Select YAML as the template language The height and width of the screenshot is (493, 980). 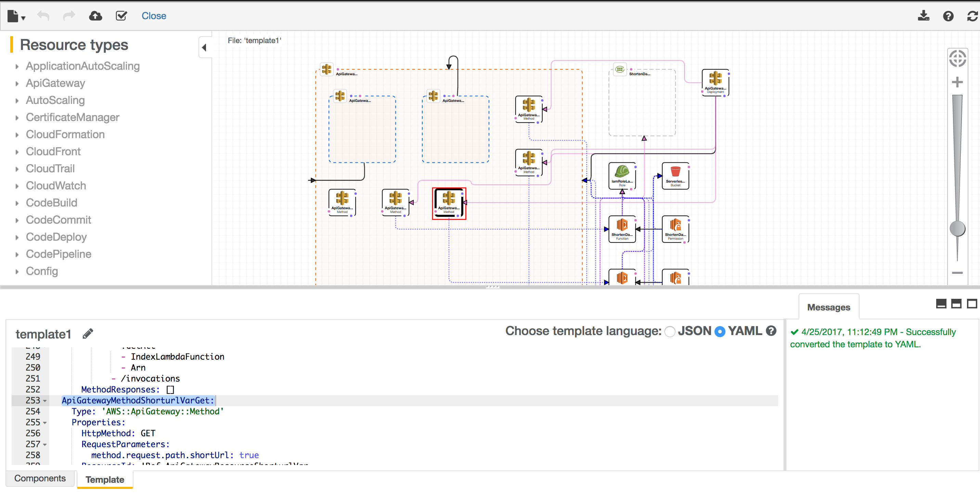click(x=719, y=331)
